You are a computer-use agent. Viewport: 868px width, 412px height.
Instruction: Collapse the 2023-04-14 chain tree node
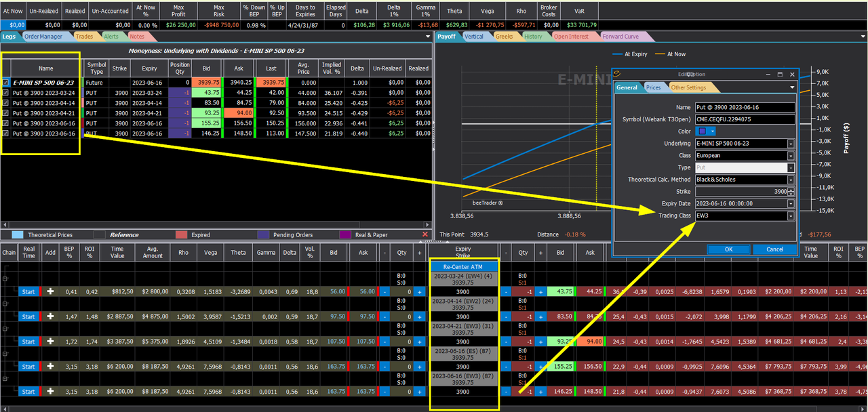pyautogui.click(x=5, y=304)
